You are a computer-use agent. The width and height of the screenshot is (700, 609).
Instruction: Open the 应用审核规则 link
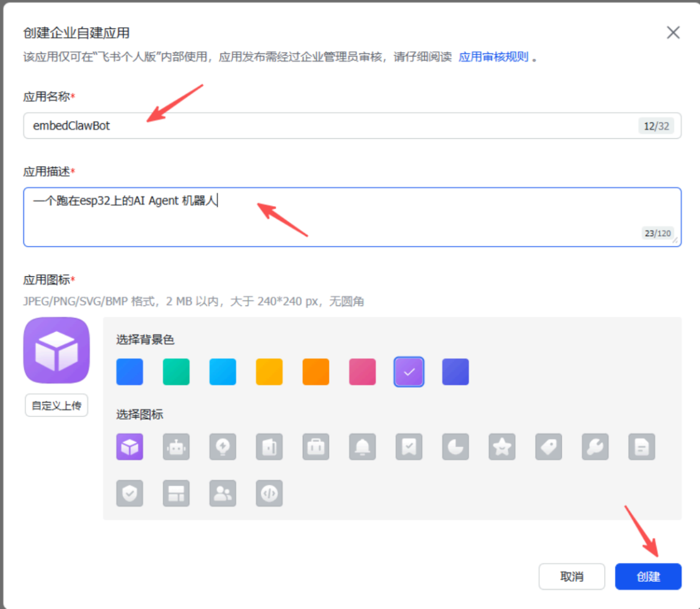click(x=493, y=56)
